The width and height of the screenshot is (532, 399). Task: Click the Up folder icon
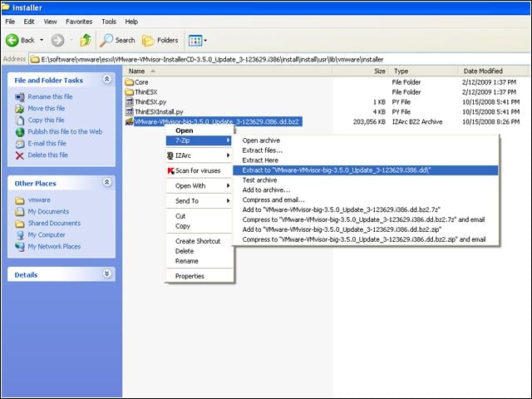86,40
